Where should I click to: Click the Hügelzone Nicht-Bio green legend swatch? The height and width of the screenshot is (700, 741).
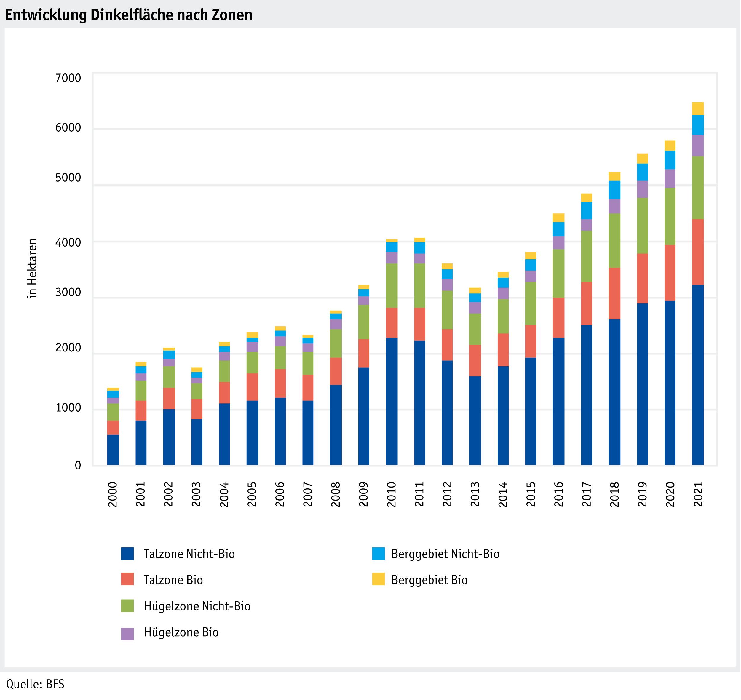[x=127, y=606]
